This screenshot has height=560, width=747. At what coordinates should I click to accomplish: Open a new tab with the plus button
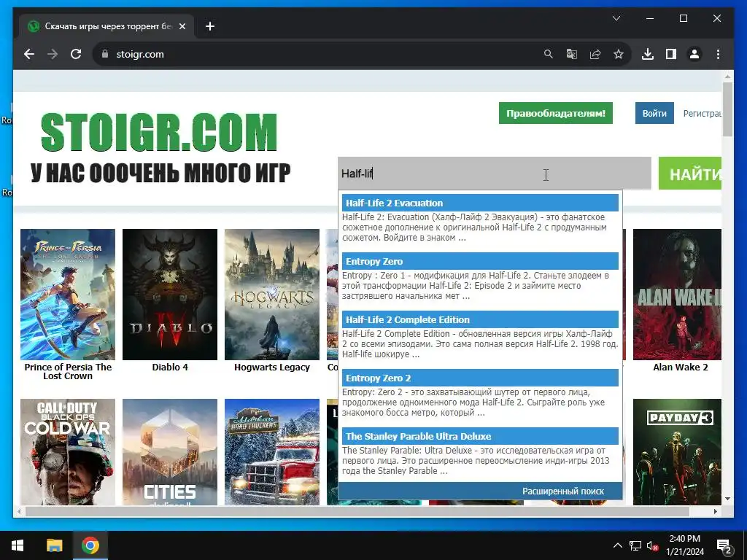210,26
